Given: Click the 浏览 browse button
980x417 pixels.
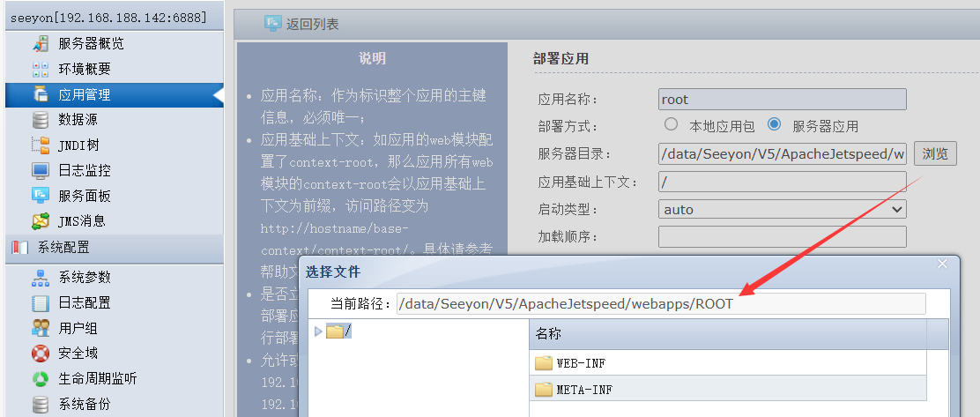Looking at the screenshot, I should [x=935, y=153].
